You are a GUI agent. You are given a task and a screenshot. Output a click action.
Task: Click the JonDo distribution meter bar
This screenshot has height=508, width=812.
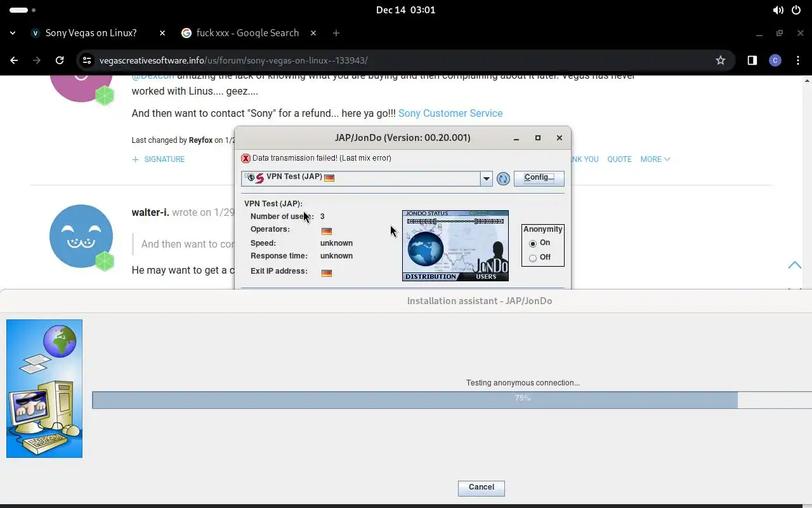pos(455,222)
